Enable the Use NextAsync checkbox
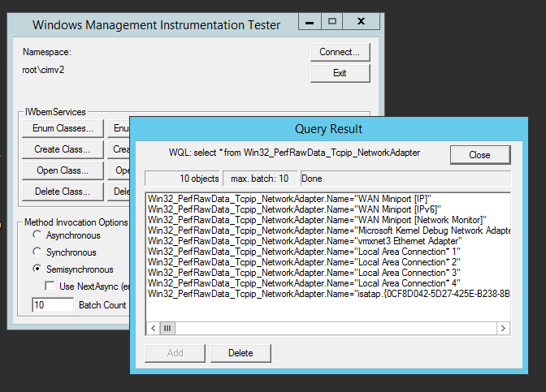Screen dimensions: 546x392 click(50, 286)
